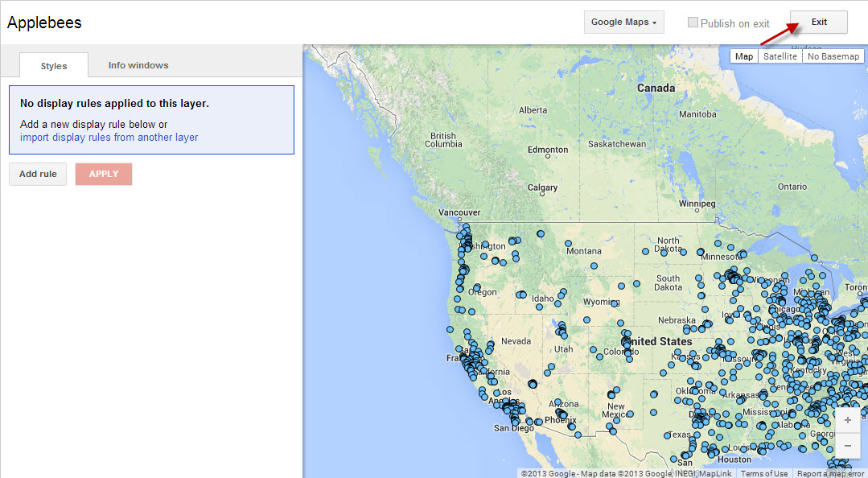The image size is (868, 478).
Task: Click the South Dakota label
Action: (668, 283)
